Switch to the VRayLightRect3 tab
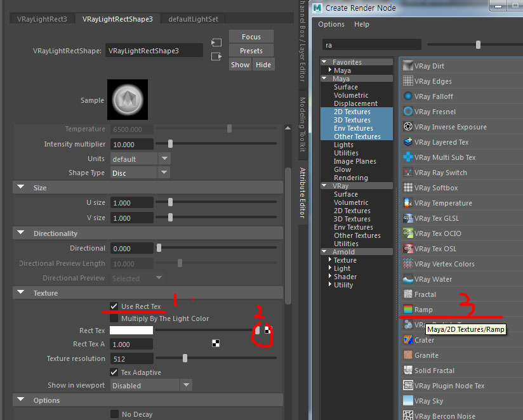This screenshot has width=523, height=420. [42, 19]
